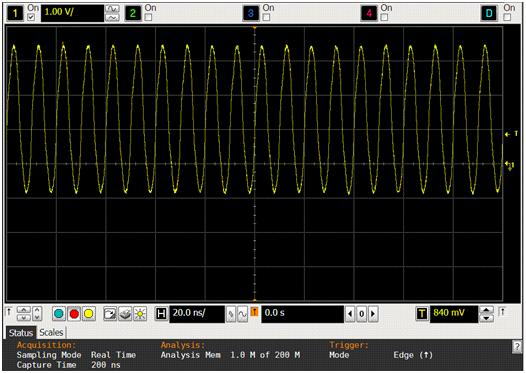Switch to the Scales tab

click(x=51, y=332)
